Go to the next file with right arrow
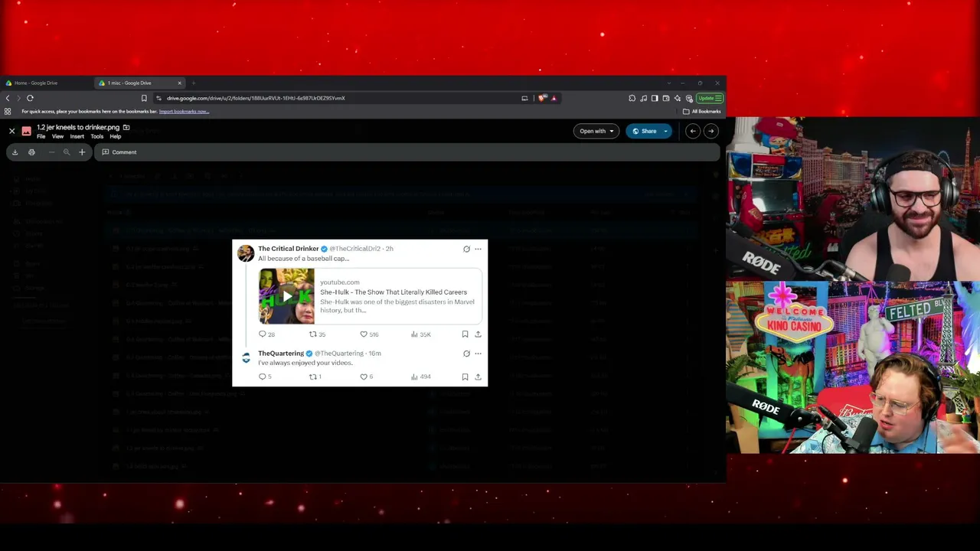Screen dimensions: 980x551 (710, 131)
